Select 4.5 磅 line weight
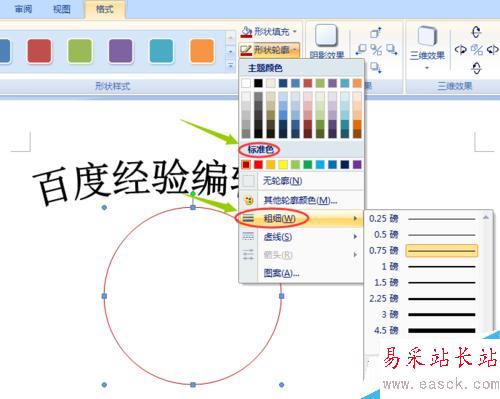 point(423,330)
